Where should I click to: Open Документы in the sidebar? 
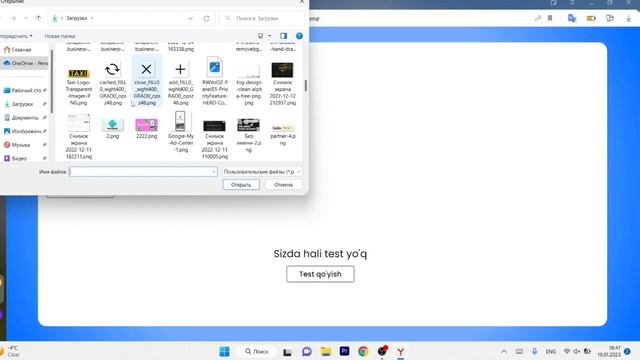pyautogui.click(x=24, y=118)
